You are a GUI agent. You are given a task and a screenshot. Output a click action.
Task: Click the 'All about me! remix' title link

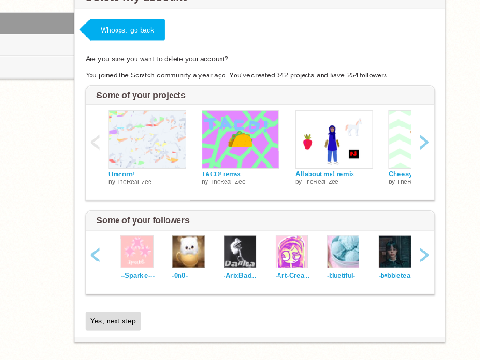(324, 174)
